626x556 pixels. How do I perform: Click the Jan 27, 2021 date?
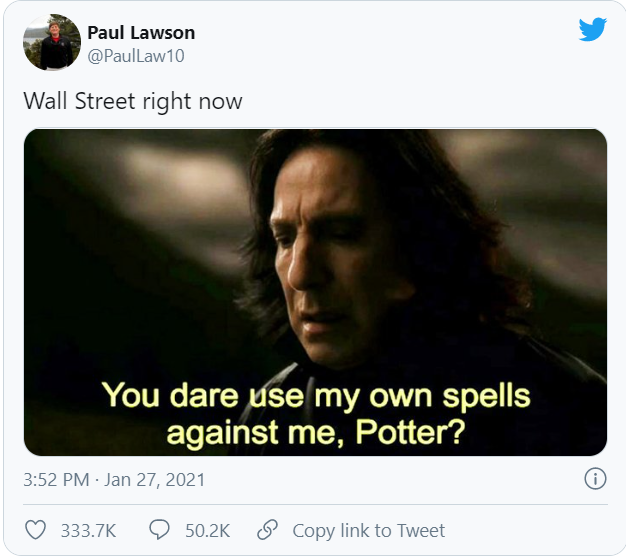click(x=155, y=480)
